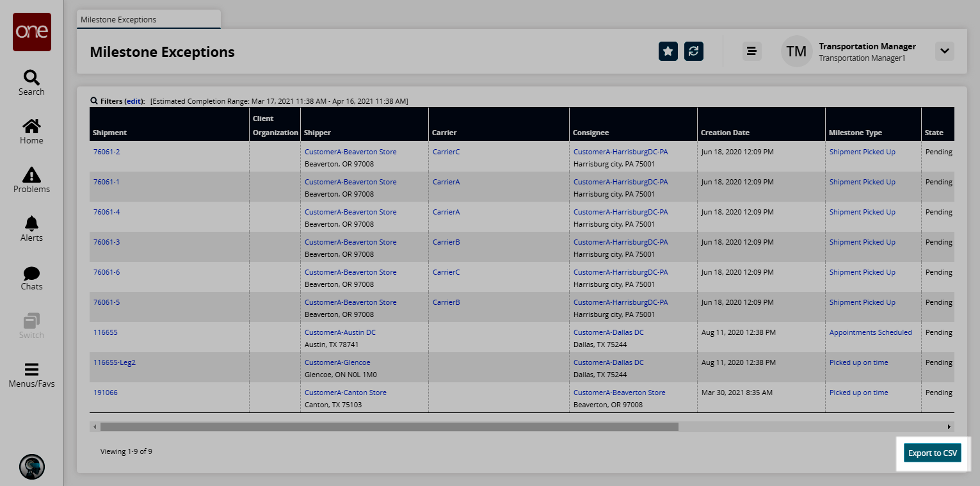Open CustomerA-HarrisburgDC-PA consignee for shipment 76061-2
Image resolution: width=980 pixels, height=486 pixels.
click(621, 152)
